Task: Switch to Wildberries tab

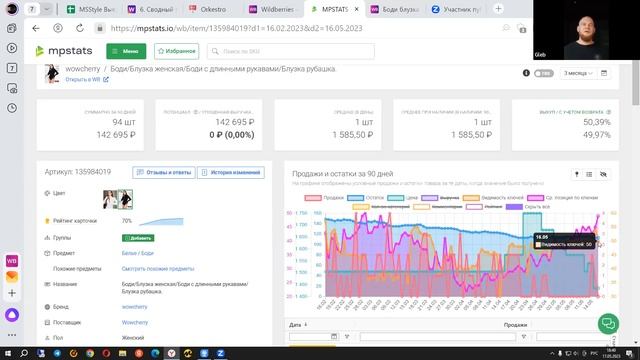Action: pos(272,9)
